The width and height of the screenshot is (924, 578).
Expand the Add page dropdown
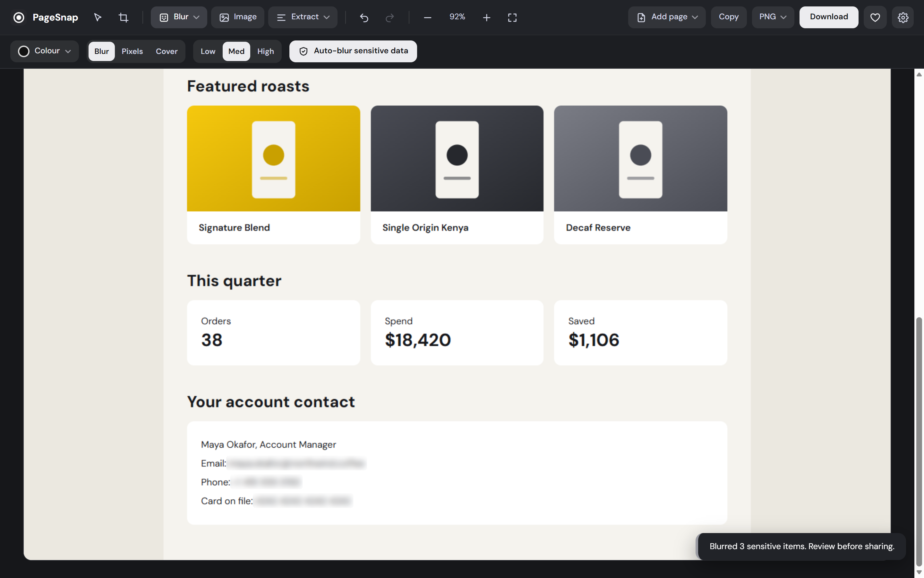pyautogui.click(x=667, y=17)
